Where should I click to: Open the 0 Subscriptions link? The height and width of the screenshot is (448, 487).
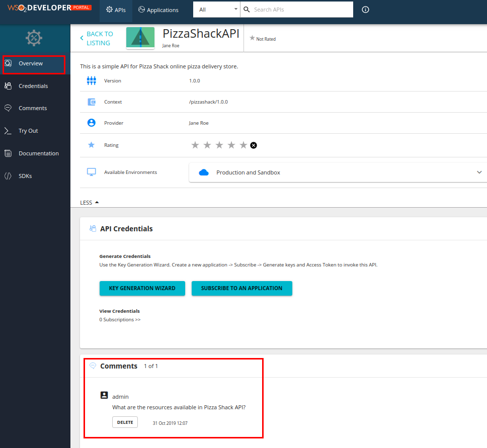pos(120,319)
